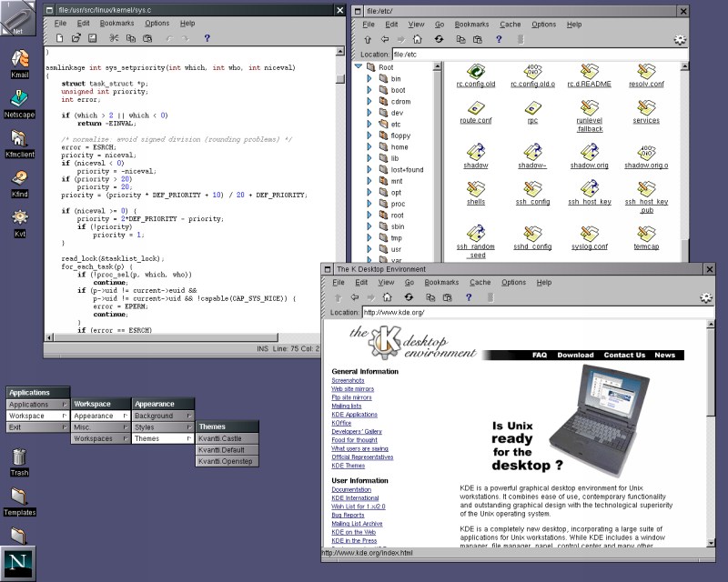728x582 pixels.
Task: Open the Bookmarks menu in the sys.c editor
Action: [x=116, y=24]
